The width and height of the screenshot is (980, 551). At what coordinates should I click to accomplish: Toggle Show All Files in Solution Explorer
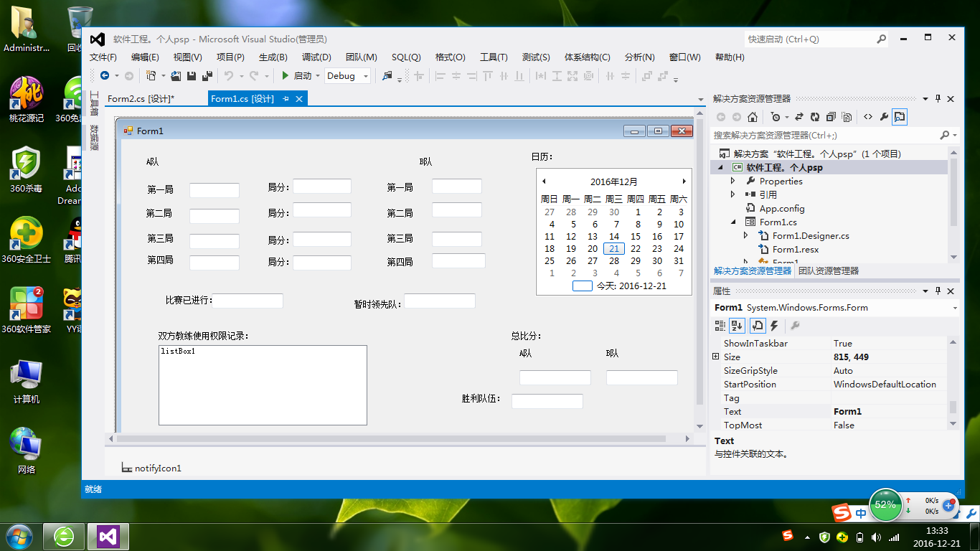coord(847,117)
